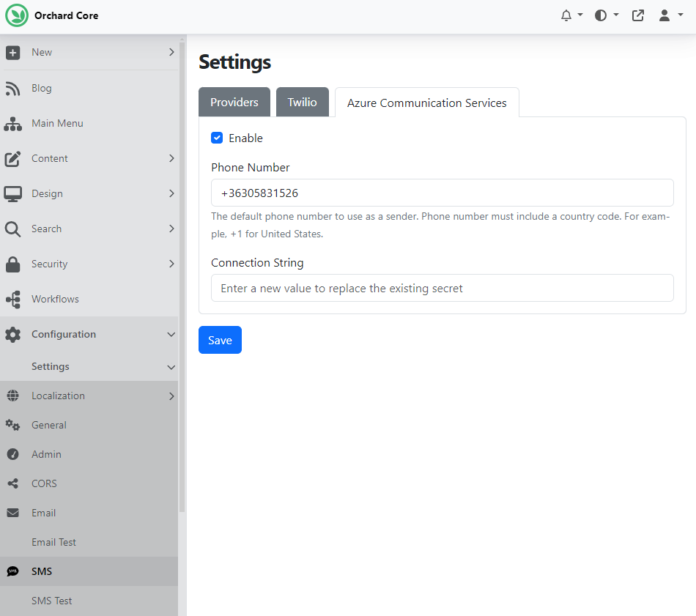Expand the Search menu chevron
The width and height of the screenshot is (696, 616).
click(x=171, y=229)
